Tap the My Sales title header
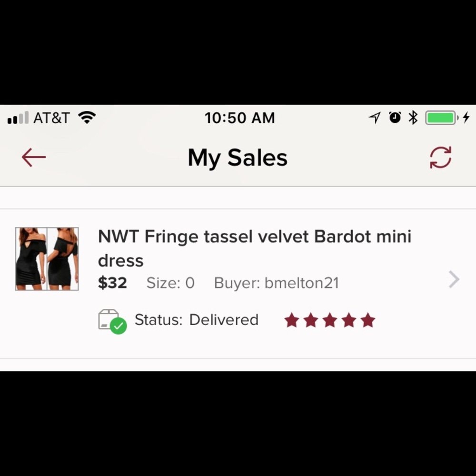The width and height of the screenshot is (476, 476). click(x=238, y=157)
